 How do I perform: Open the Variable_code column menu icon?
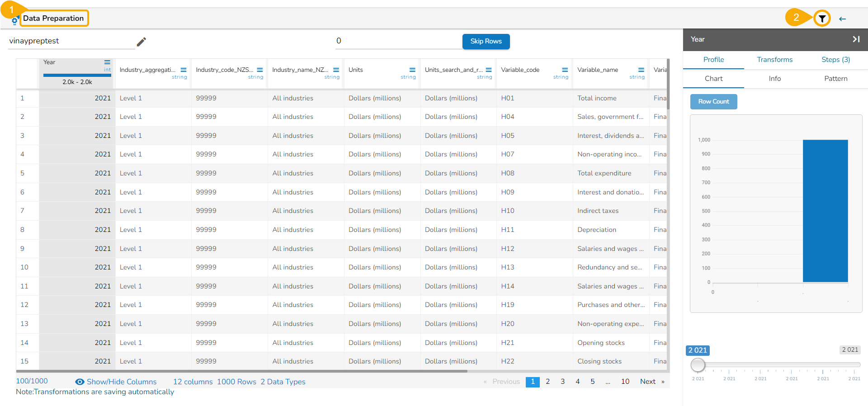click(565, 70)
